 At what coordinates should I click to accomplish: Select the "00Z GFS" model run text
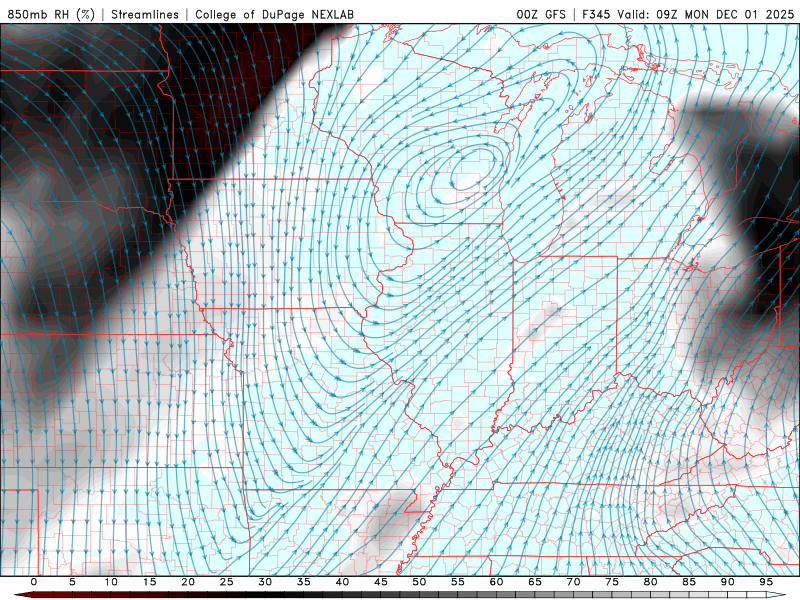[541, 14]
